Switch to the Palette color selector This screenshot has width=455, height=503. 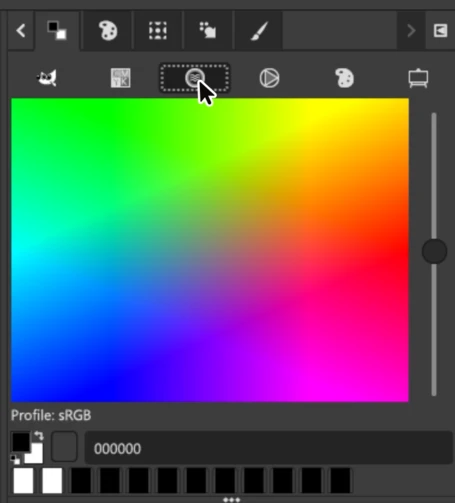(344, 78)
